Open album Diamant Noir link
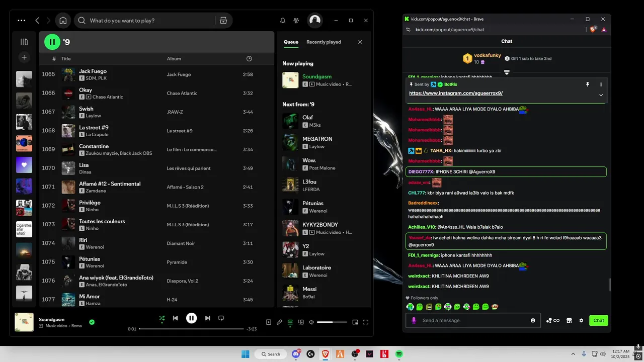Image resolution: width=644 pixels, height=362 pixels. coord(181,243)
